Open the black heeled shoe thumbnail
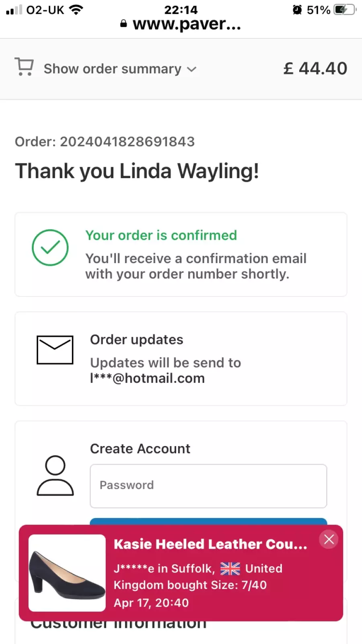 click(x=67, y=573)
